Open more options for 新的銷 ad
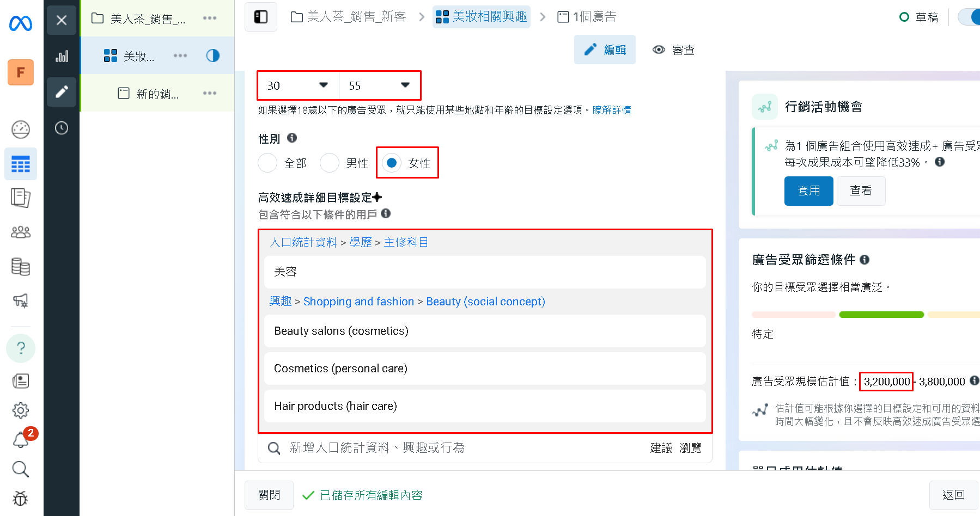Image resolution: width=980 pixels, height=516 pixels. tap(210, 93)
